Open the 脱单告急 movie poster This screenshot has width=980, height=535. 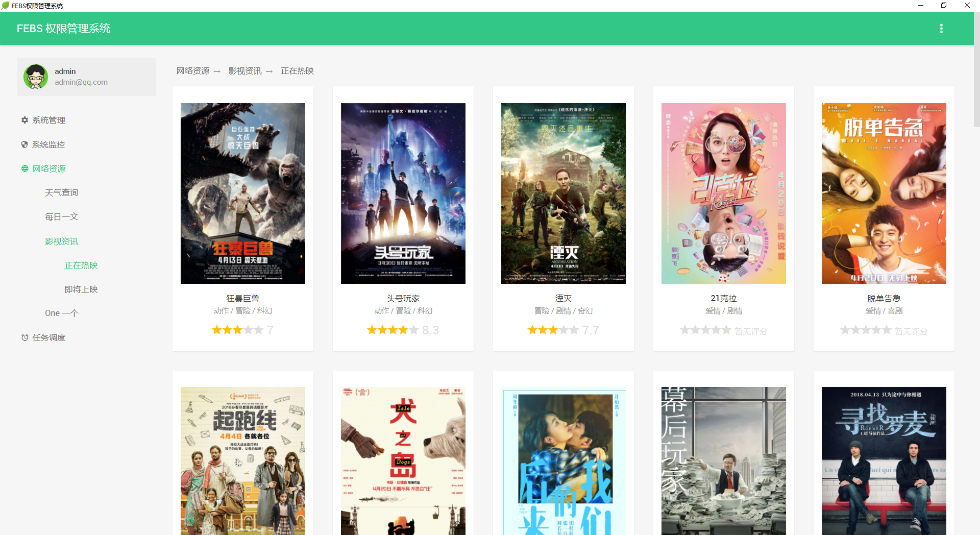pyautogui.click(x=884, y=193)
